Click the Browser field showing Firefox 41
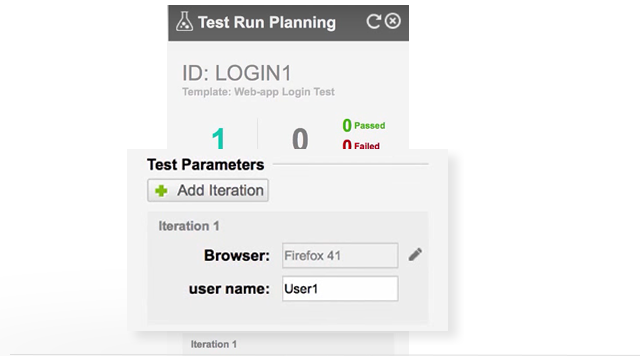Viewport: 640px width, 360px height. (x=340, y=256)
